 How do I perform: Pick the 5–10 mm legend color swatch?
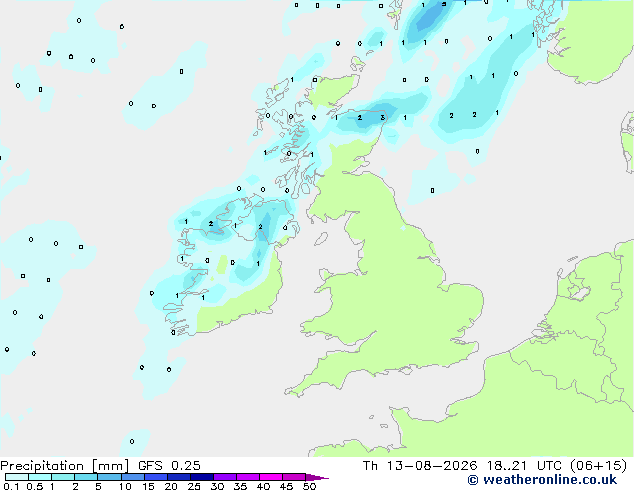(x=109, y=477)
